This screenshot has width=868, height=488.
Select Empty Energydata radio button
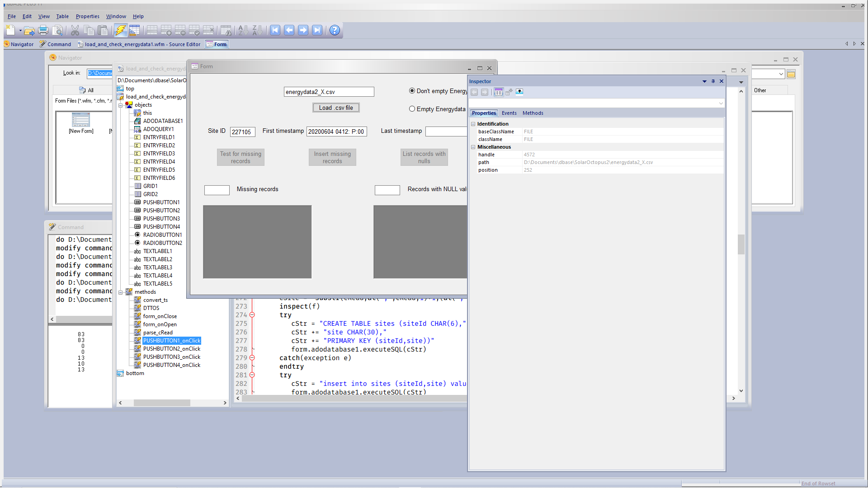[412, 109]
